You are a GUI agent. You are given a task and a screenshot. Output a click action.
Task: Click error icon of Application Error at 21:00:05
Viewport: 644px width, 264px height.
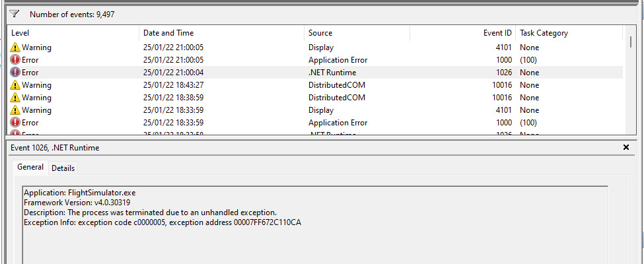pos(16,60)
